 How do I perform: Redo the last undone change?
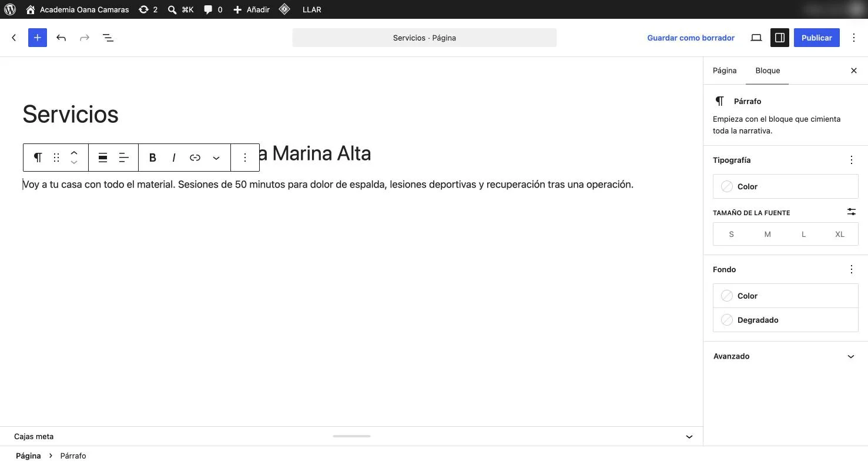(85, 38)
